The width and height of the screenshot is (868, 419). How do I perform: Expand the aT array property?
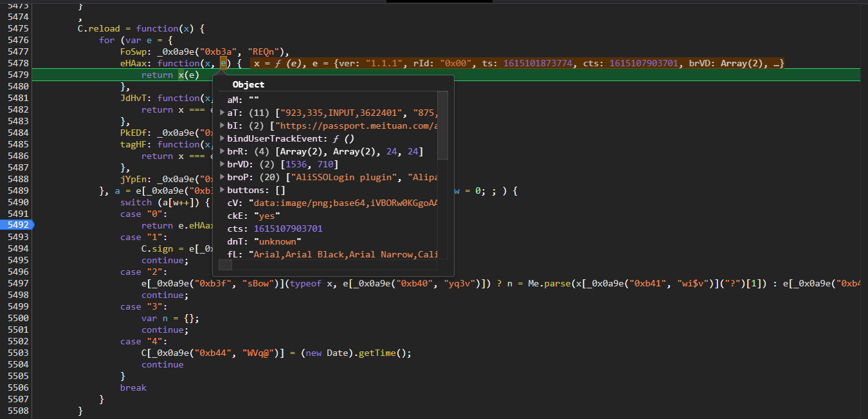(x=222, y=113)
